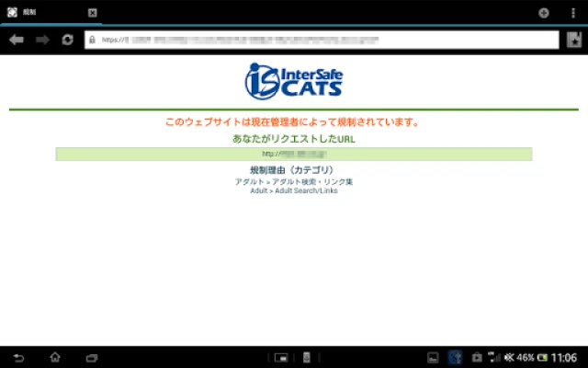The height and width of the screenshot is (368, 588).
Task: Tap the small app window icon in navigation bar
Action: (282, 357)
